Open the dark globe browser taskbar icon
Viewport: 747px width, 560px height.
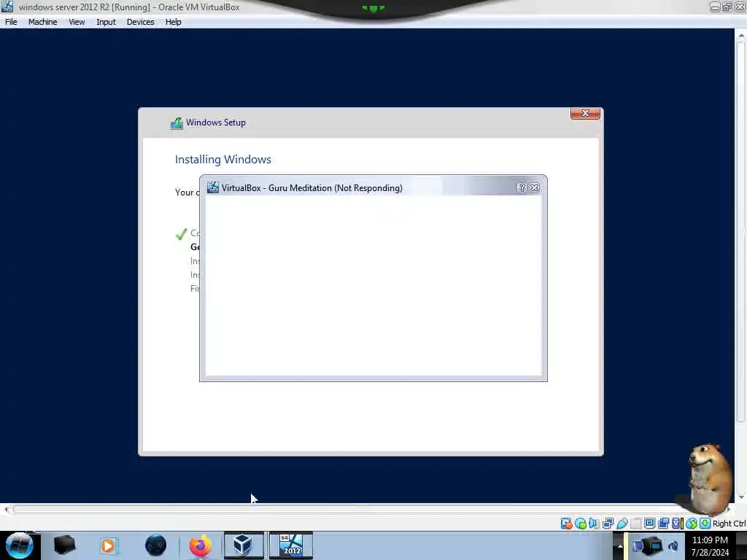[x=155, y=545]
